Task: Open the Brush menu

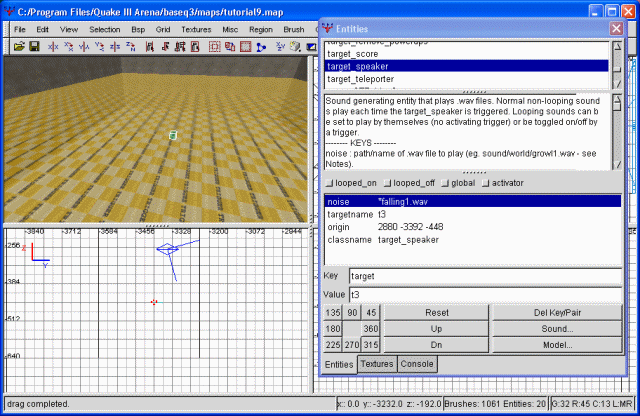Action: coord(294,29)
